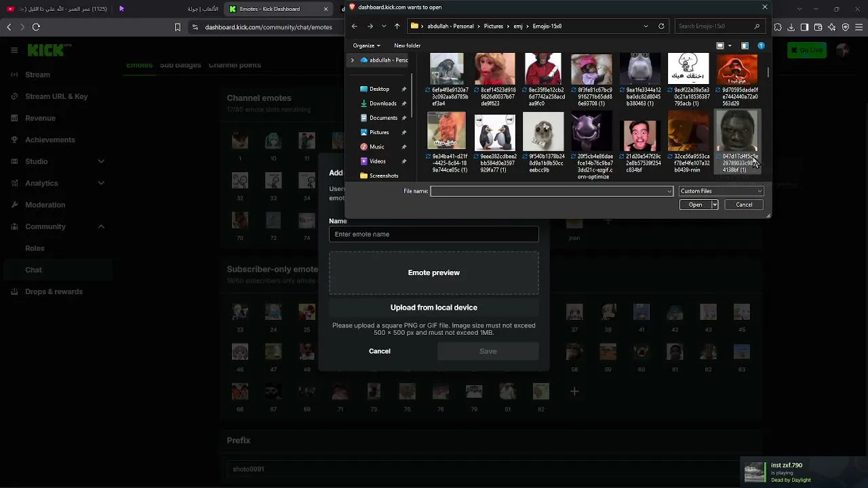Open Brave Shields icon in toolbar
This screenshot has width=868, height=488.
[x=846, y=27]
